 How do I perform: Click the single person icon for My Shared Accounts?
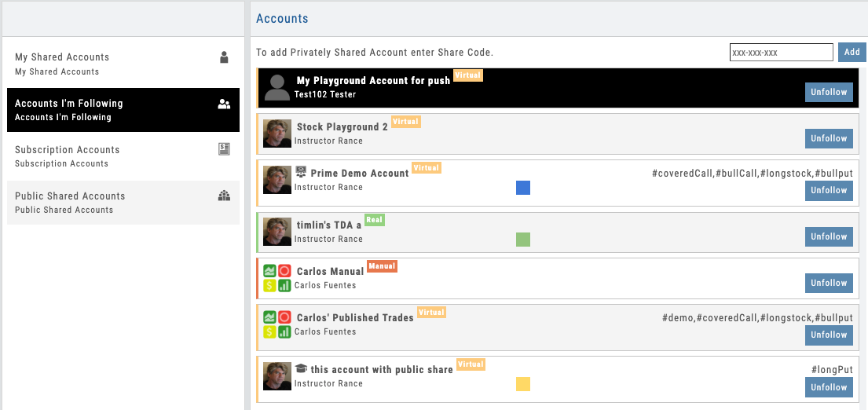pyautogui.click(x=224, y=57)
